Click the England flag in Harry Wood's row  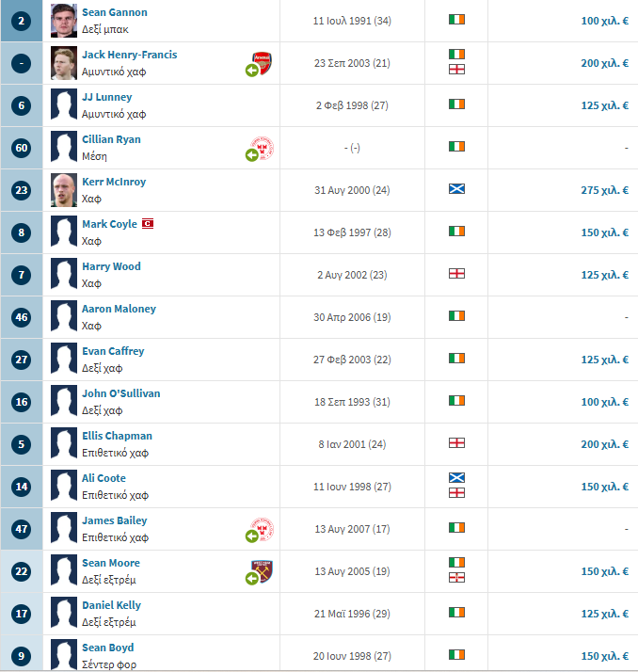[x=456, y=274]
